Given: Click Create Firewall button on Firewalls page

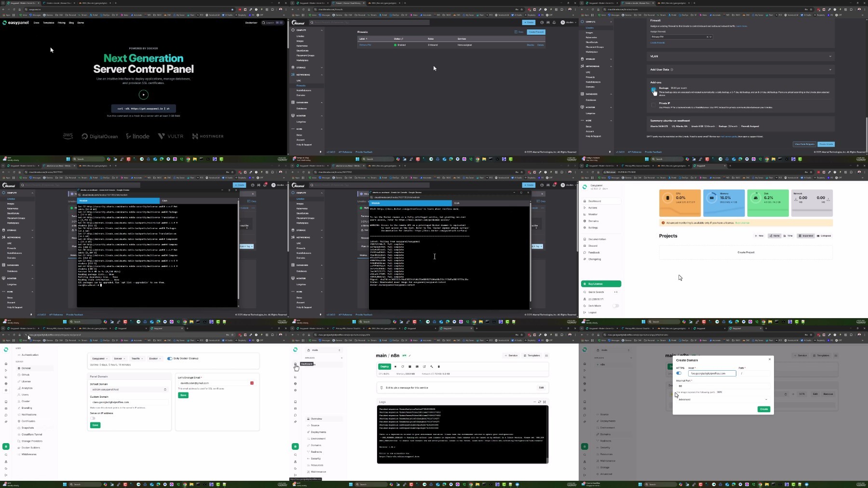Looking at the screenshot, I should pyautogui.click(x=536, y=32).
